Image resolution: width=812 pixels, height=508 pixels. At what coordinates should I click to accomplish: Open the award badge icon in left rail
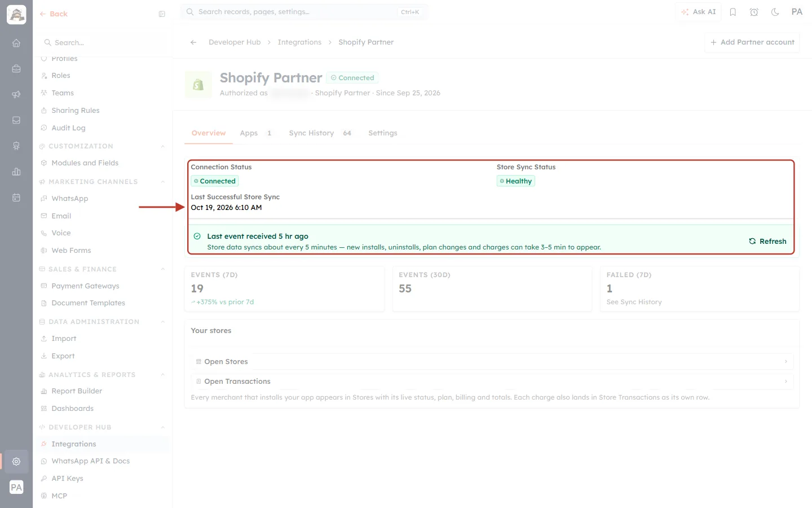point(16,146)
